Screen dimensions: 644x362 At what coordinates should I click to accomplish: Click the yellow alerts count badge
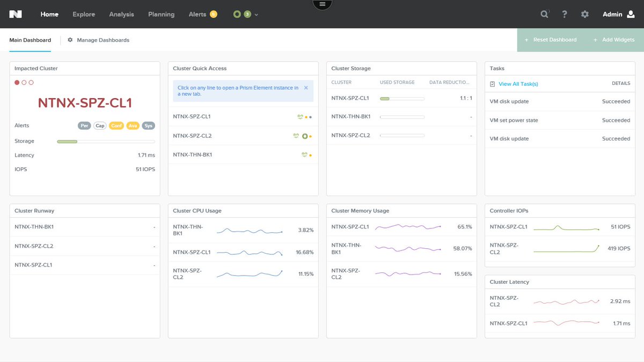214,14
